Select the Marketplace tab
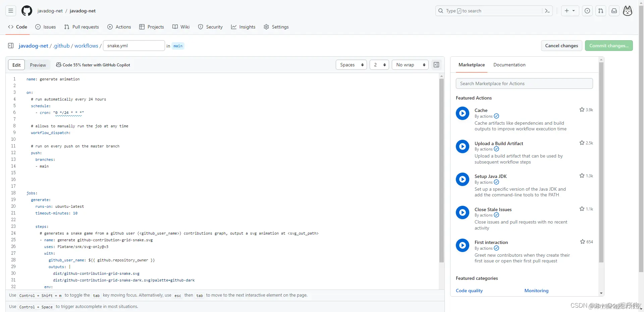The height and width of the screenshot is (312, 644). pos(472,65)
